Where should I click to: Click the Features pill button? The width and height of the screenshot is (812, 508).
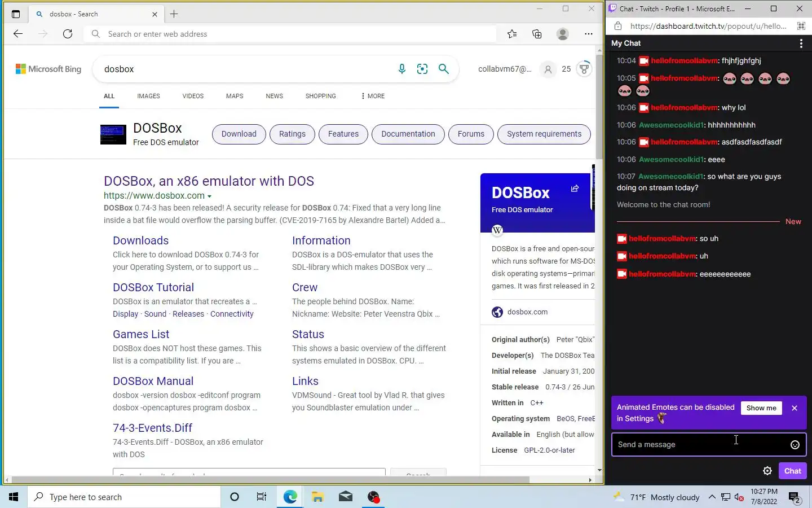pos(343,134)
